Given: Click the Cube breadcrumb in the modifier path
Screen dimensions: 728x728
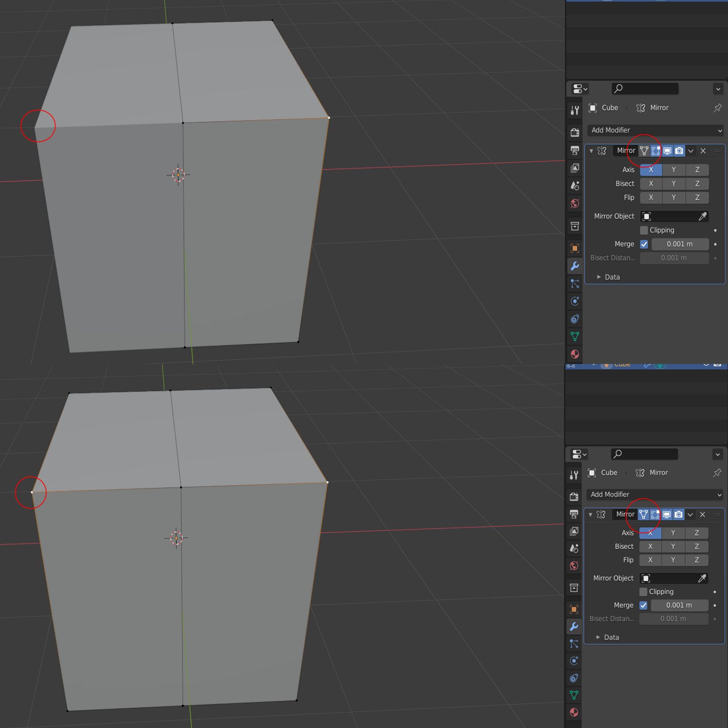Looking at the screenshot, I should [x=608, y=108].
